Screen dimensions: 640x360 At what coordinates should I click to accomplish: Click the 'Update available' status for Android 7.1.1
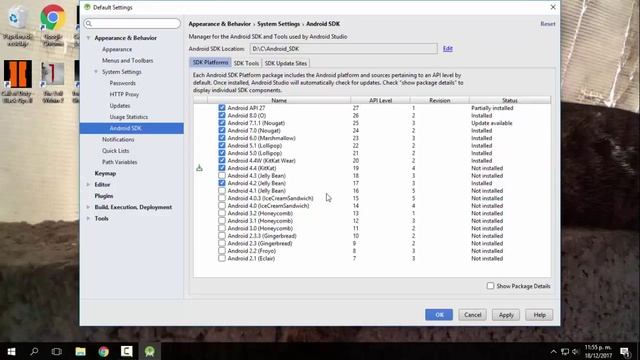click(491, 123)
